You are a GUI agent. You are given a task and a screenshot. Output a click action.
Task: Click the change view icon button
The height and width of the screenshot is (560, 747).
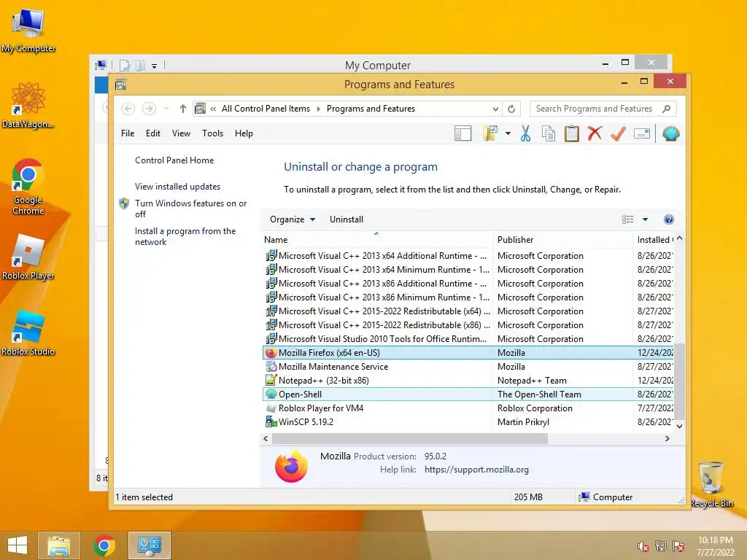(x=628, y=219)
